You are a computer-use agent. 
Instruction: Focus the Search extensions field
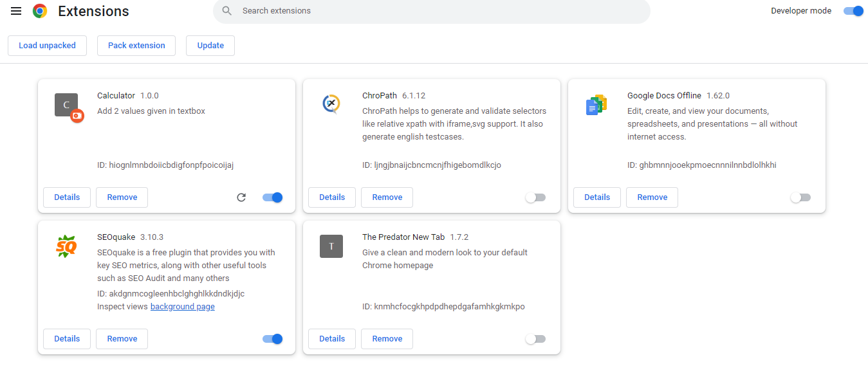pyautogui.click(x=432, y=11)
